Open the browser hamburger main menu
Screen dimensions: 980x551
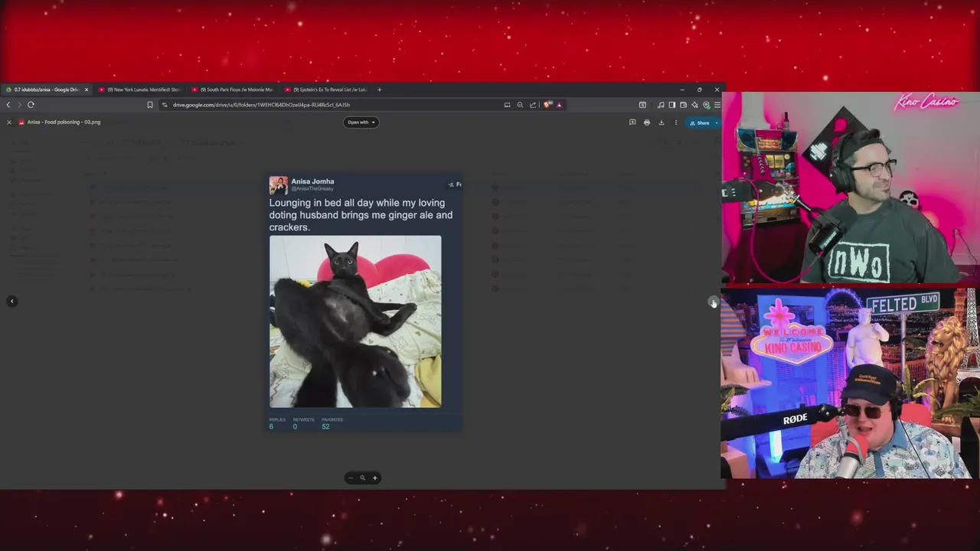point(717,105)
